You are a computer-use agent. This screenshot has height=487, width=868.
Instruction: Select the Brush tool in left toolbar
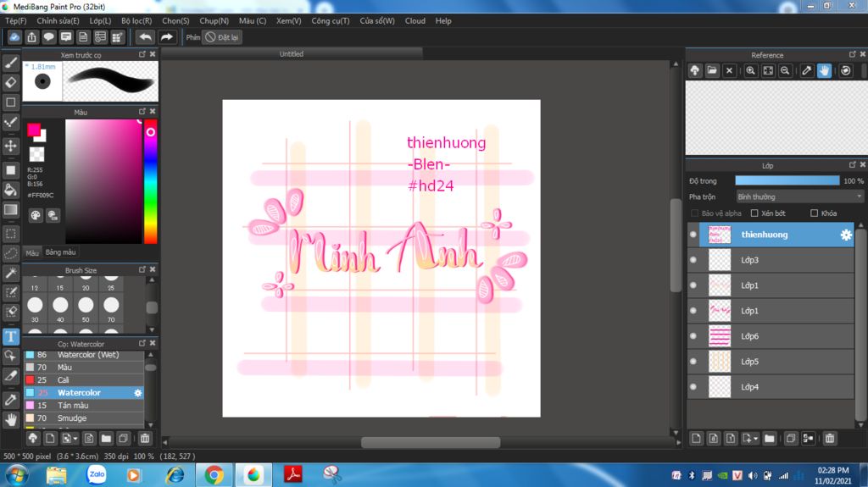click(10, 63)
